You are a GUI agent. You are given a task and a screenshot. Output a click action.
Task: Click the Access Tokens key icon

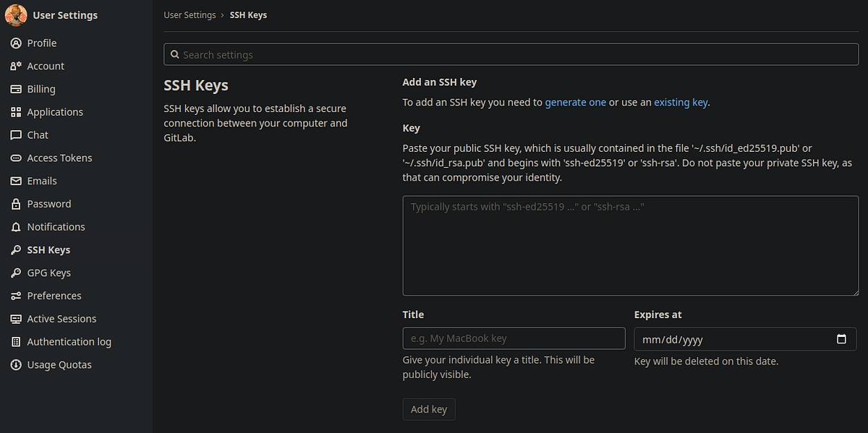[15, 158]
